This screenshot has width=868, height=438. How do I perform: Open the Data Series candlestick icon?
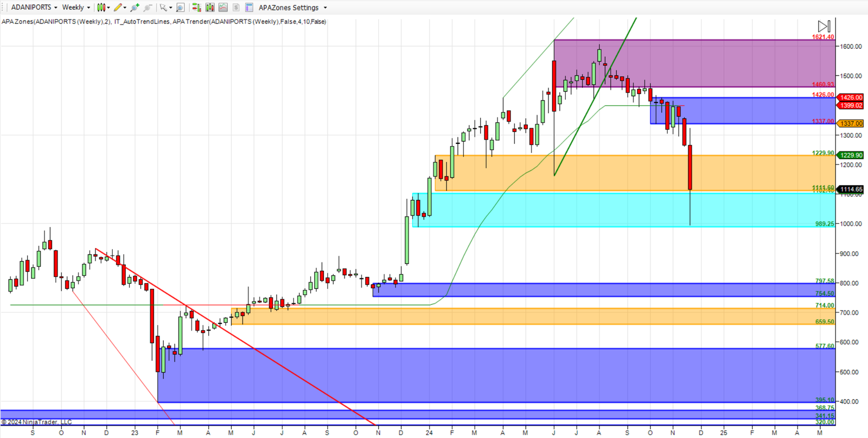[210, 8]
